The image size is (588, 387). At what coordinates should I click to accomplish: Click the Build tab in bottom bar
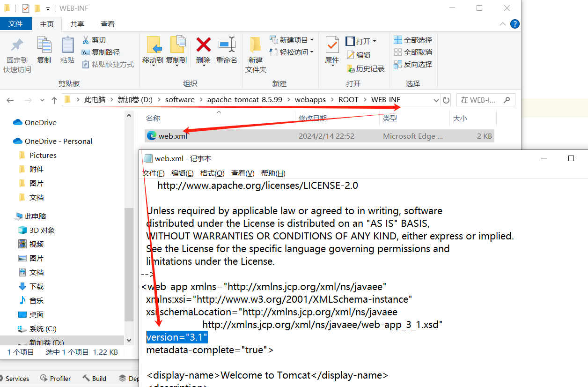95,379
